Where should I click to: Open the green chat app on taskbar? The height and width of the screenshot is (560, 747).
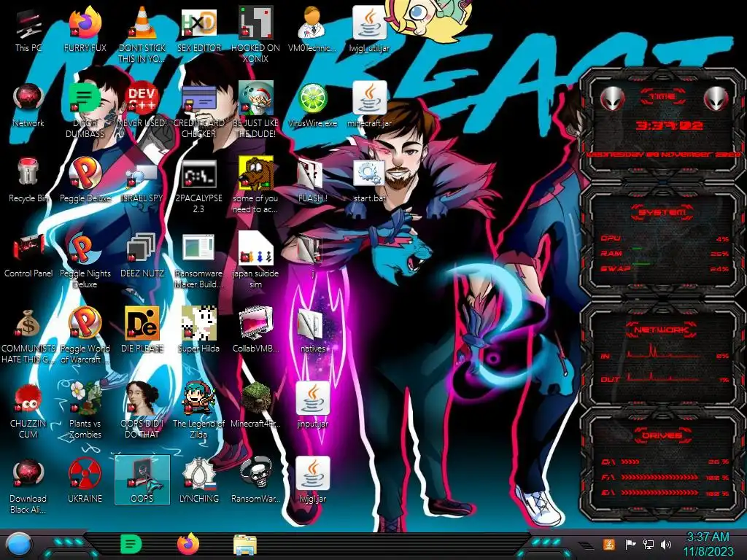(131, 544)
